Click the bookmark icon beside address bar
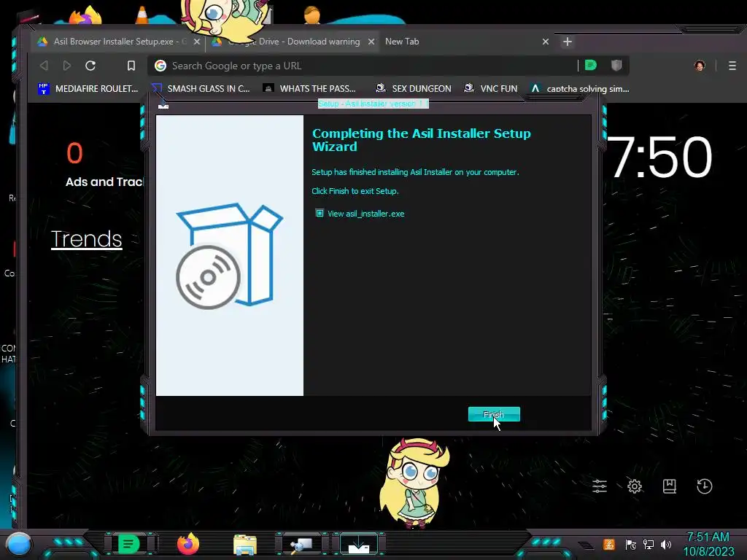The height and width of the screenshot is (560, 747). tap(131, 65)
